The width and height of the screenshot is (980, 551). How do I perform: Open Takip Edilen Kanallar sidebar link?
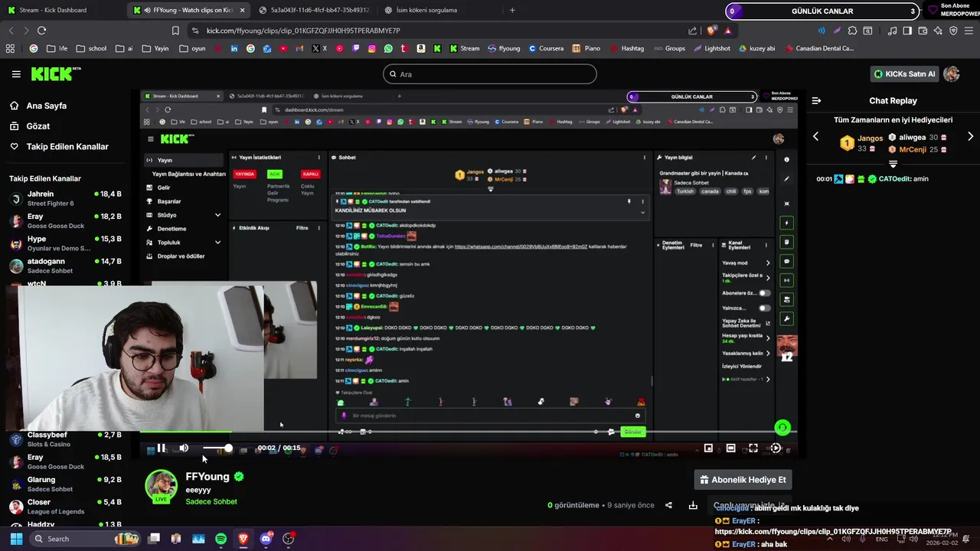pyautogui.click(x=60, y=146)
